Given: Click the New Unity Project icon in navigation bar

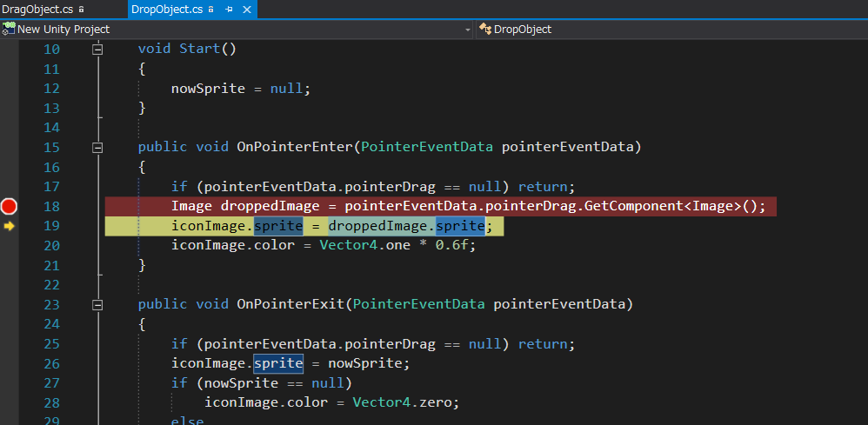Looking at the screenshot, I should click(x=9, y=30).
